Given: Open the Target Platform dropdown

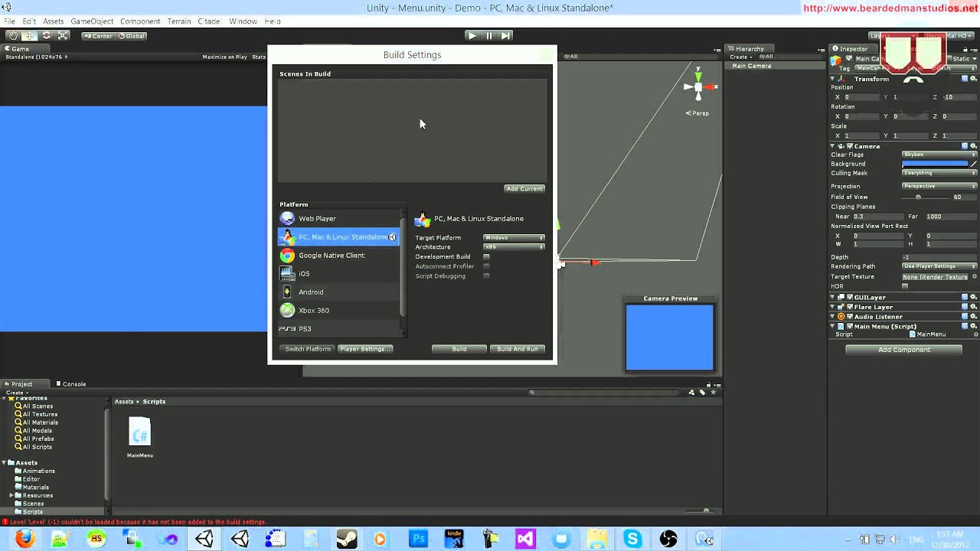Looking at the screenshot, I should 514,238.
